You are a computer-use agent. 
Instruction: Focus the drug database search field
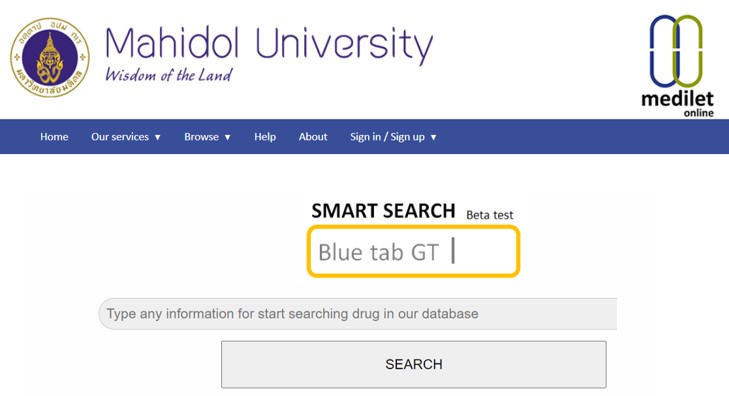tap(358, 314)
